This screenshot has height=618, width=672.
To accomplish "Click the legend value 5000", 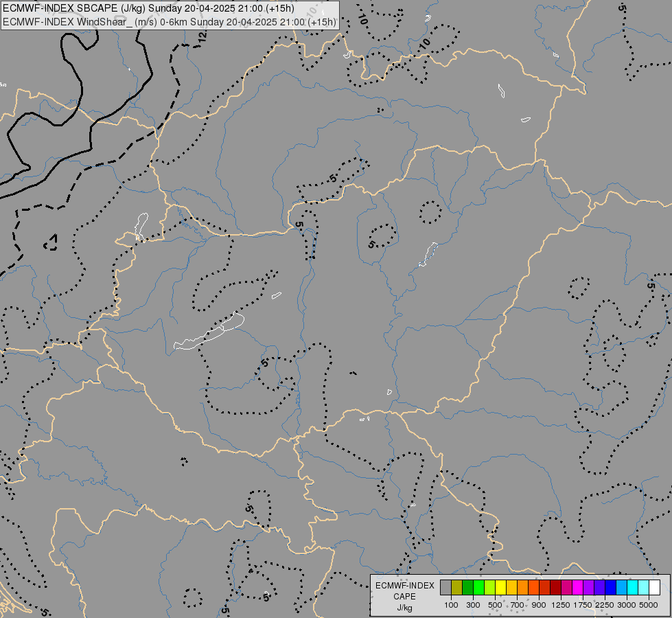I will point(649,605).
